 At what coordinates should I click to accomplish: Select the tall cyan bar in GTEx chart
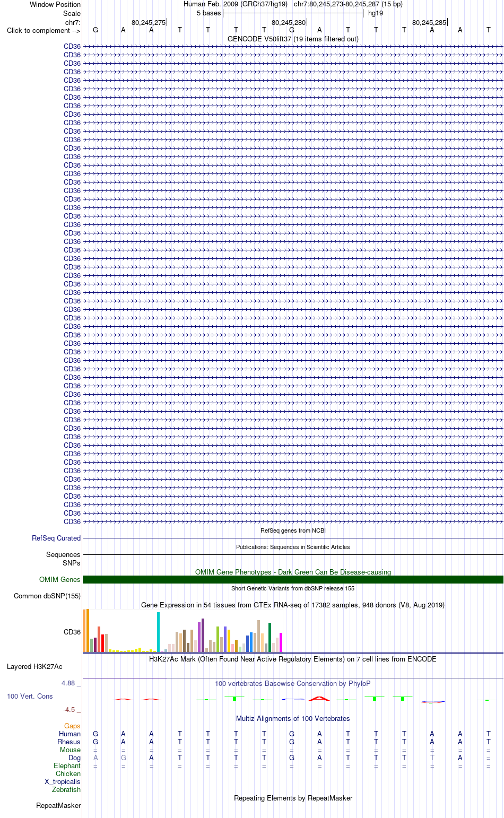(x=158, y=632)
